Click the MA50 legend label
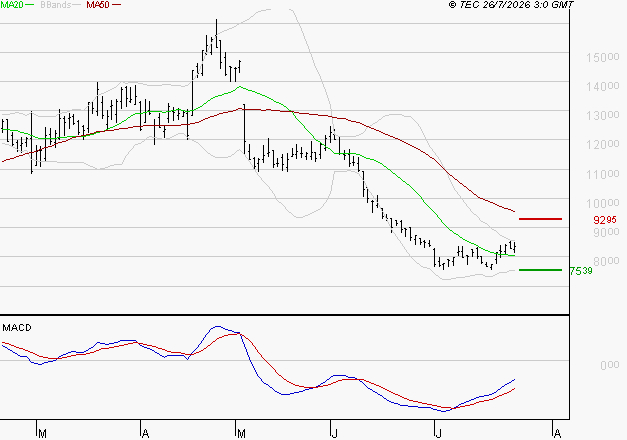 pos(98,5)
